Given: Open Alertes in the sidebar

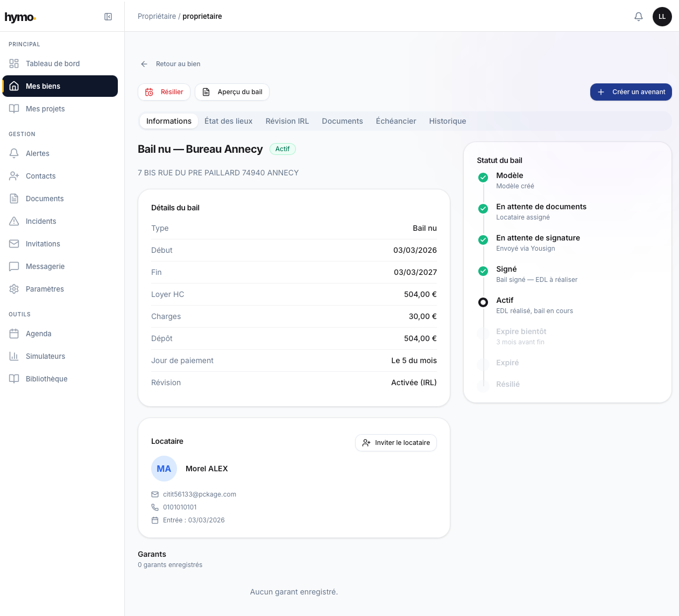Looking at the screenshot, I should coord(37,153).
